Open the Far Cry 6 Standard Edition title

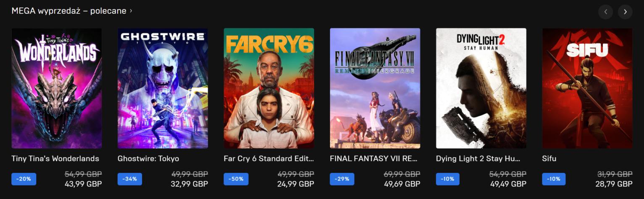269,159
